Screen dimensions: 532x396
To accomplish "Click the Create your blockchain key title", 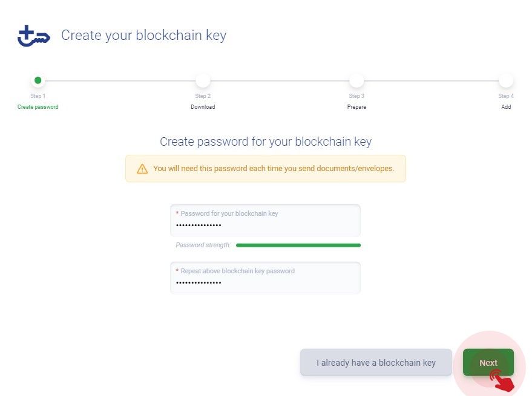I will tap(144, 35).
